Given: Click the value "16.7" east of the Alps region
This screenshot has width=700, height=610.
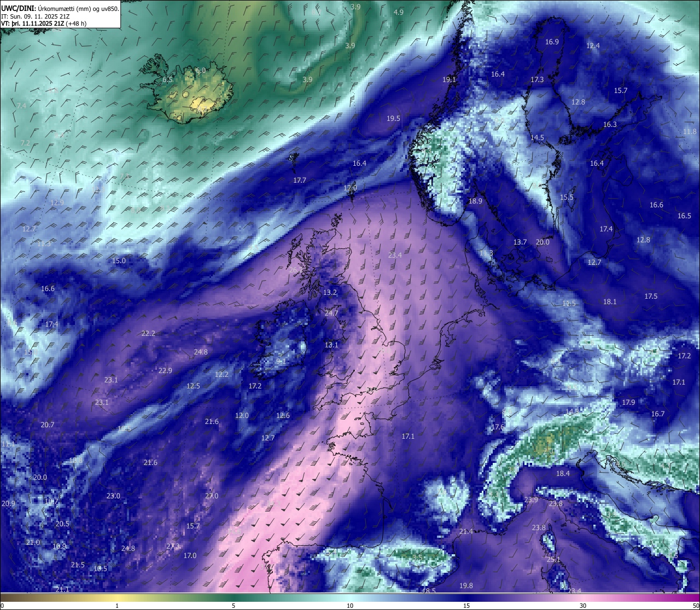Looking at the screenshot, I should [658, 414].
